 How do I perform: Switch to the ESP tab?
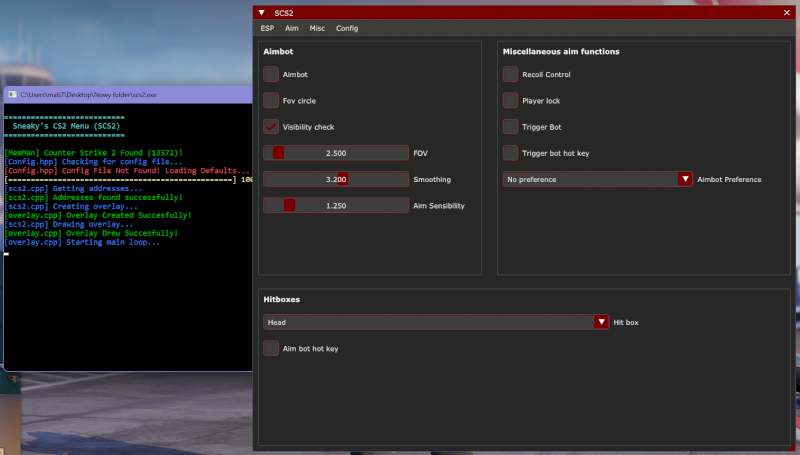click(267, 29)
